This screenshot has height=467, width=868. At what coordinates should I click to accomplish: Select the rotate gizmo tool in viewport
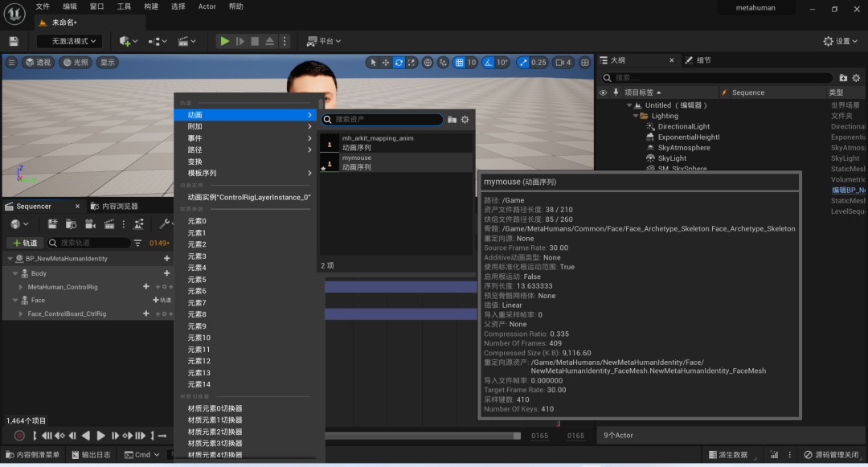tap(399, 63)
